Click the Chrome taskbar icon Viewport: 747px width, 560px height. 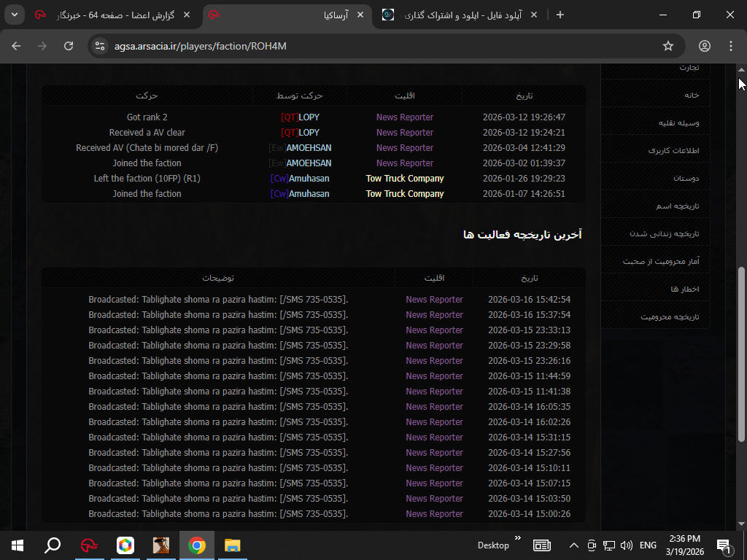[197, 545]
